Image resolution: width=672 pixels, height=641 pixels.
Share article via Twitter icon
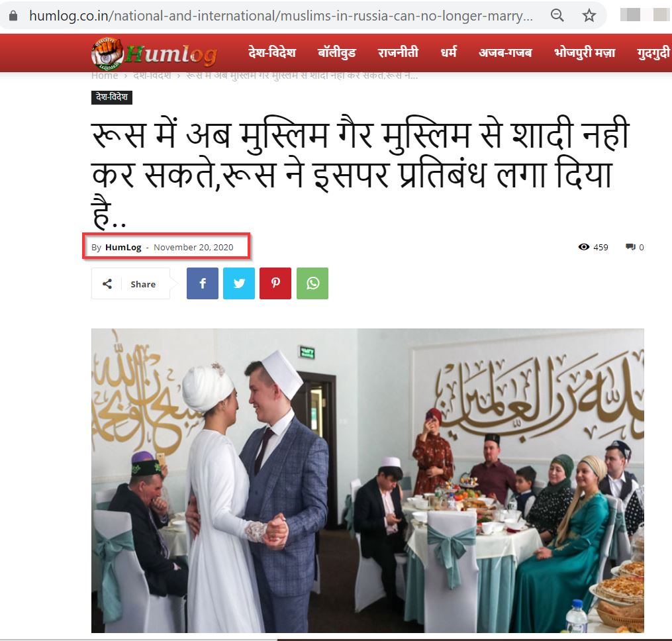click(239, 283)
